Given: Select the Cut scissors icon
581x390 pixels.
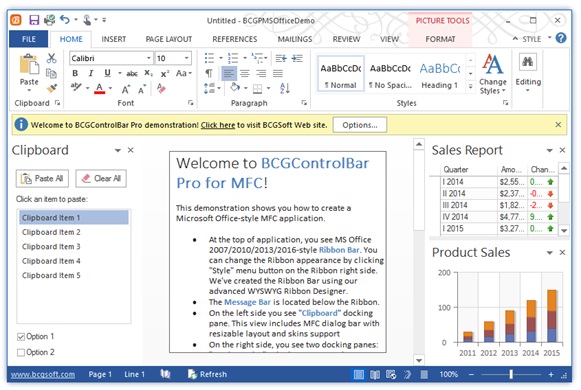Looking at the screenshot, I should (52, 58).
